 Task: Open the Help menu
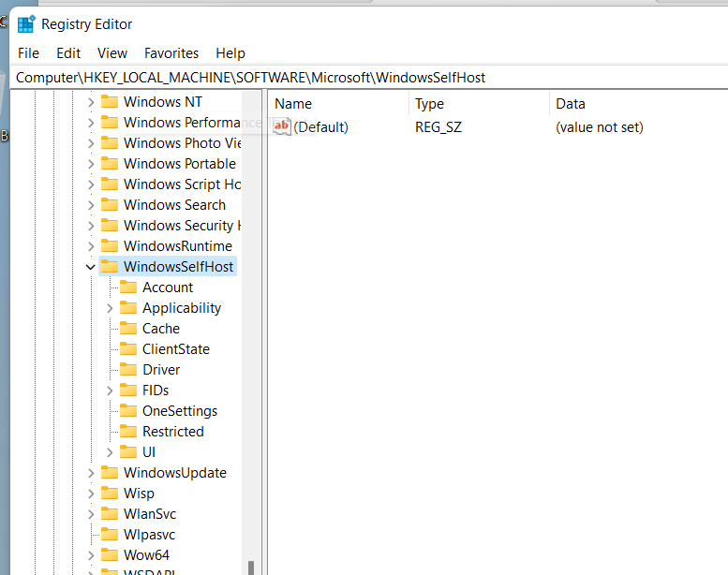click(x=230, y=53)
